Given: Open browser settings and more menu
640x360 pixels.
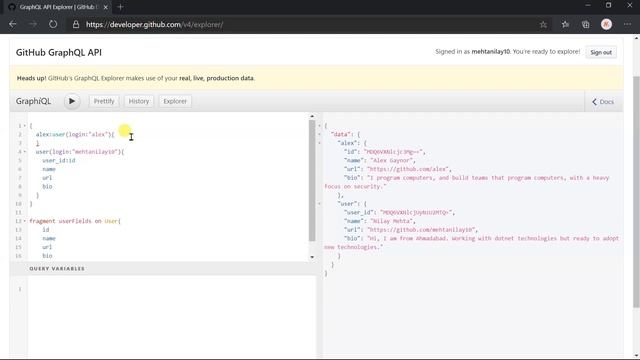Looking at the screenshot, I should 627,24.
